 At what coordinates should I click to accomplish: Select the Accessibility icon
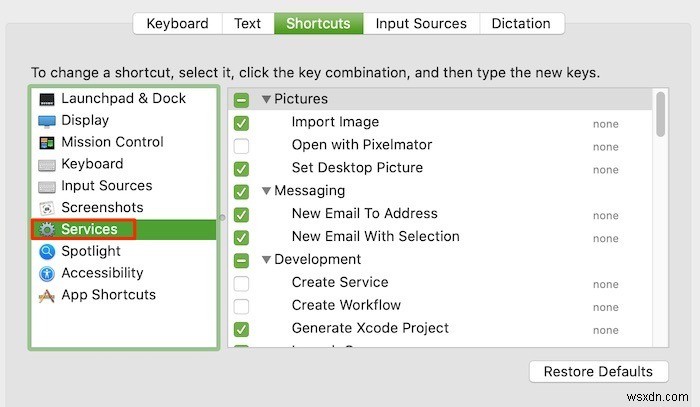coord(47,274)
